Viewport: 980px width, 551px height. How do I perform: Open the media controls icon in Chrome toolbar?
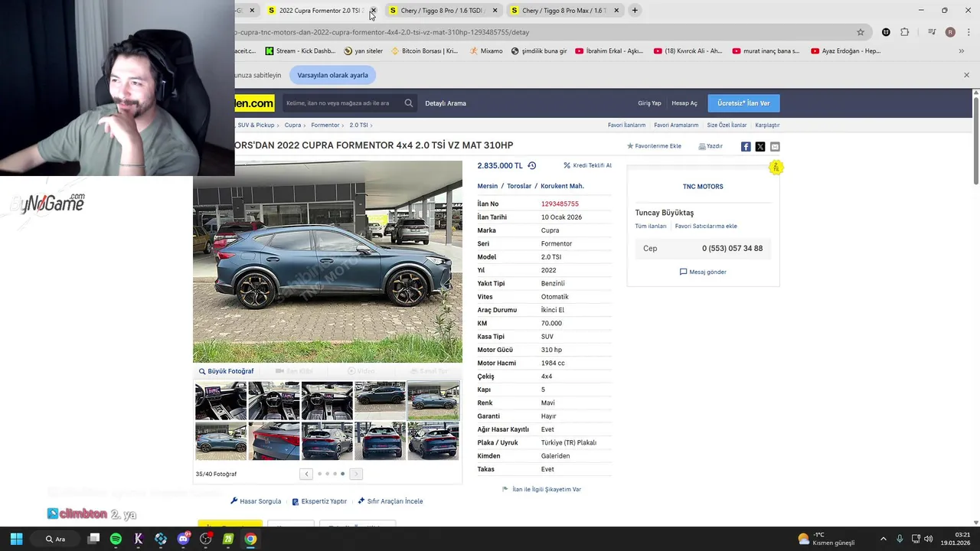coord(932,32)
